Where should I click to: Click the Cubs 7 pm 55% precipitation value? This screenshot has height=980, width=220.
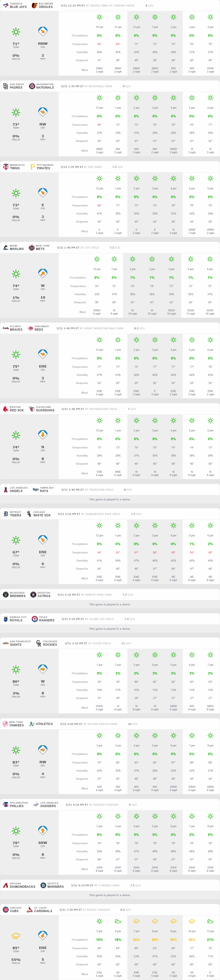pos(136,940)
